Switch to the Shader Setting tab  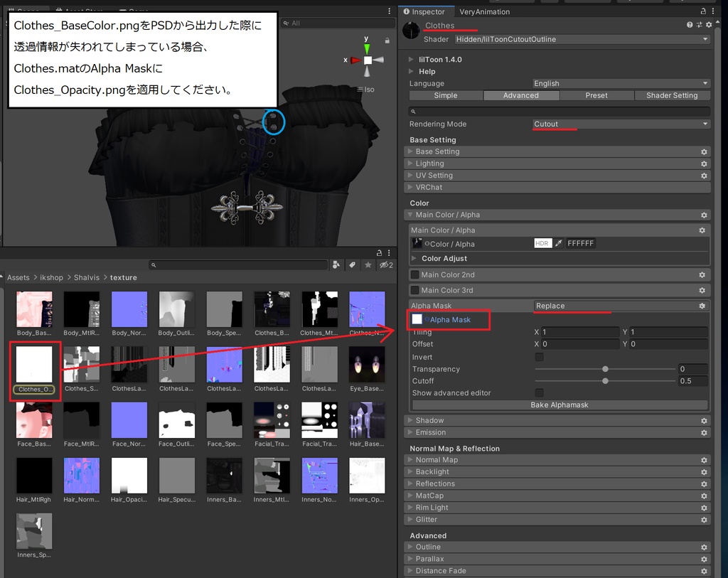point(671,95)
